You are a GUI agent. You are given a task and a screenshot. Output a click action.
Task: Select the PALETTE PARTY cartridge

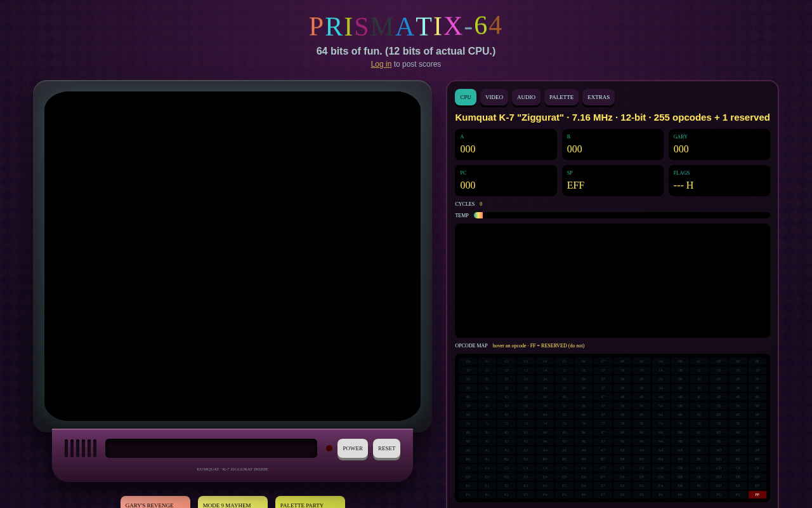click(x=310, y=502)
